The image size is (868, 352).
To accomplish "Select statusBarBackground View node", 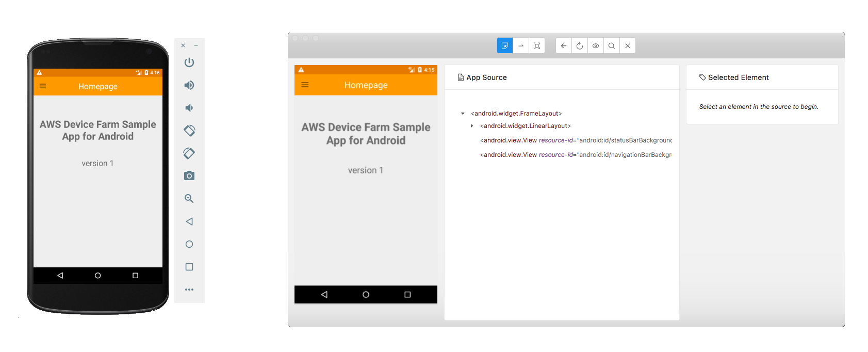I will click(576, 140).
